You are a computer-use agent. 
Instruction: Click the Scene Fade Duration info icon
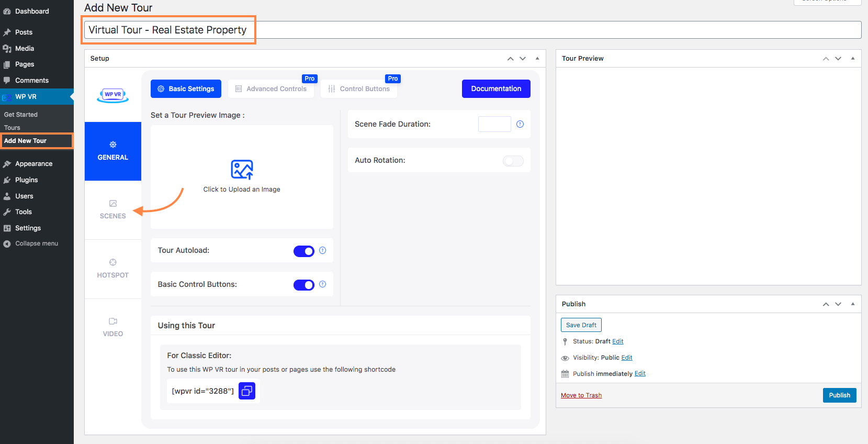(x=520, y=124)
